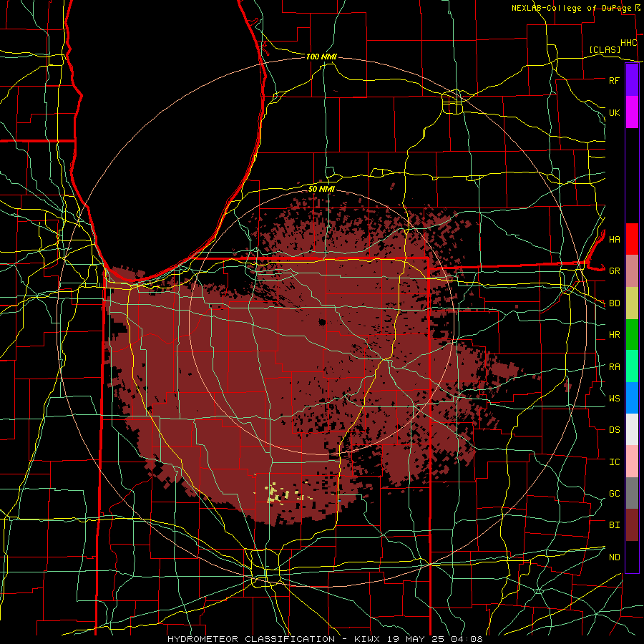Click the DS white legend swatch
The width and height of the screenshot is (644, 644).
[632, 429]
